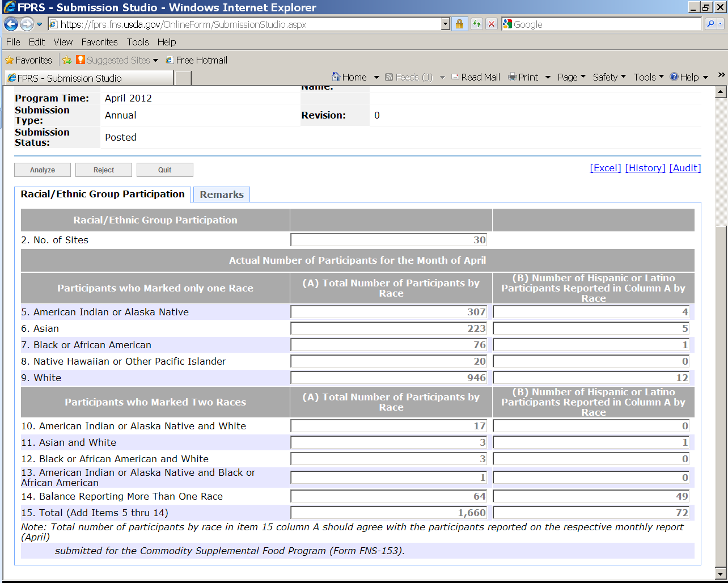Click the browser Back arrow button
The image size is (728, 583).
11,24
